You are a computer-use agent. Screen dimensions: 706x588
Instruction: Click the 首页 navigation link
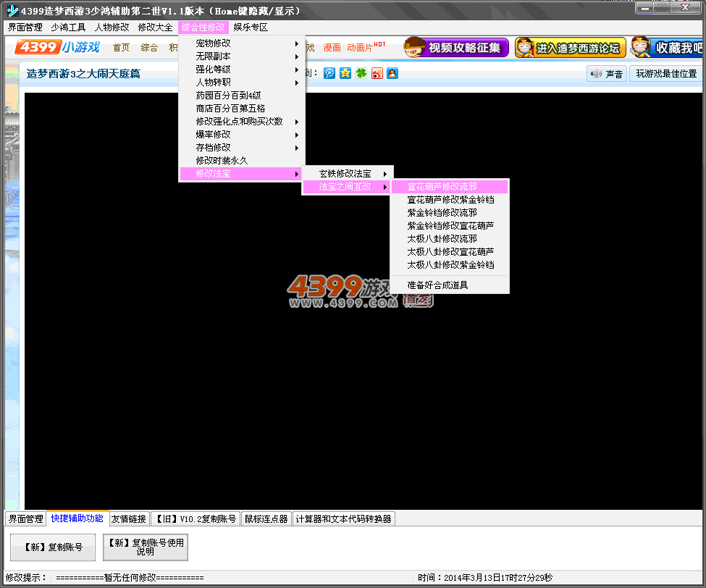pos(121,48)
